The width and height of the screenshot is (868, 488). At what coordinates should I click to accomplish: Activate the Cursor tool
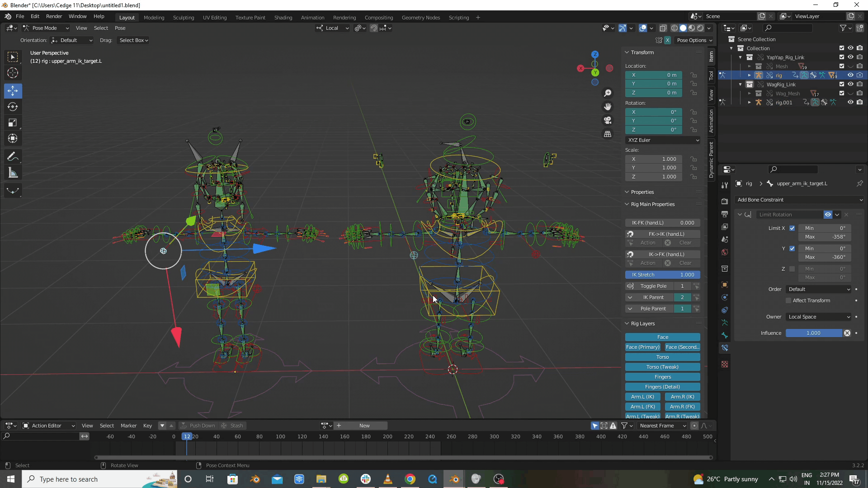[x=13, y=73]
